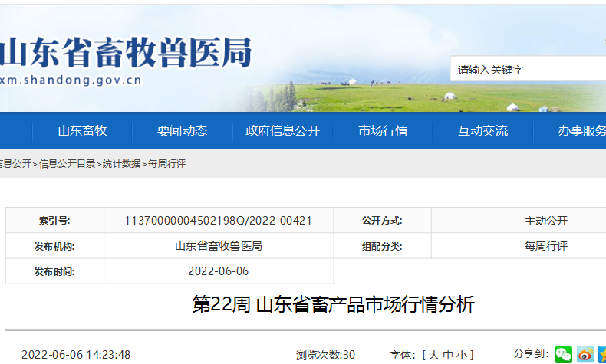The height and width of the screenshot is (364, 606).
Task: Set font size to medium (中)
Action: [x=447, y=355]
